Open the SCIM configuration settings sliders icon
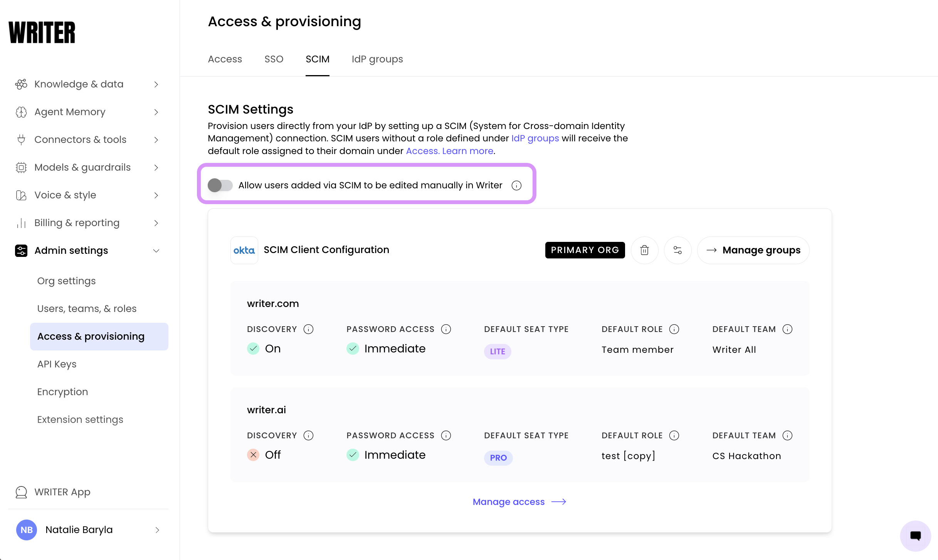Viewport: 938px width, 560px height. click(677, 250)
